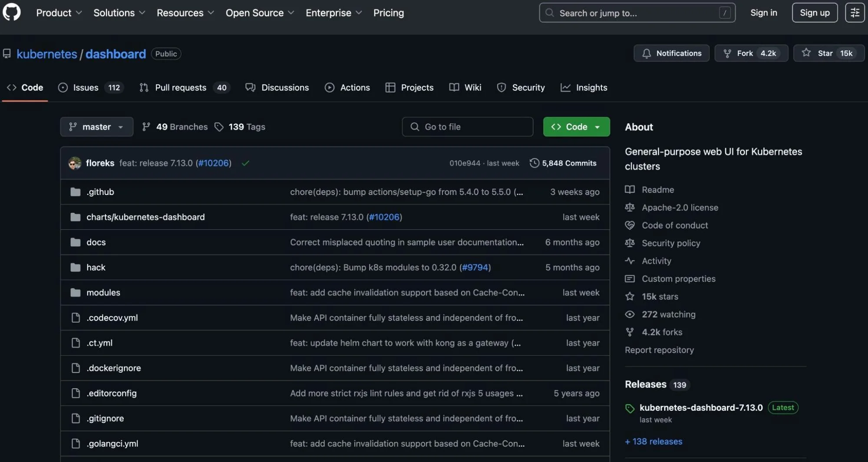This screenshot has height=462, width=868.
Task: Click the book icon beside Readme
Action: point(630,190)
